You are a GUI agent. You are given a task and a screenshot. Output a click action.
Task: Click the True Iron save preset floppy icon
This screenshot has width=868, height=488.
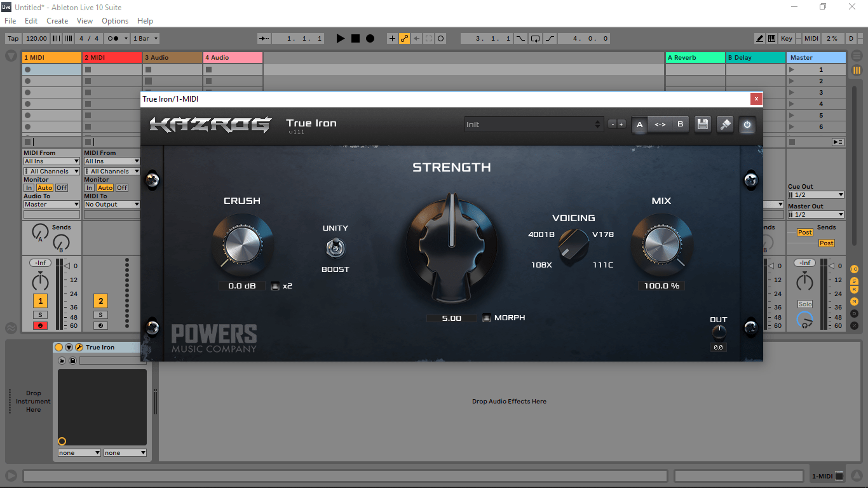[702, 125]
